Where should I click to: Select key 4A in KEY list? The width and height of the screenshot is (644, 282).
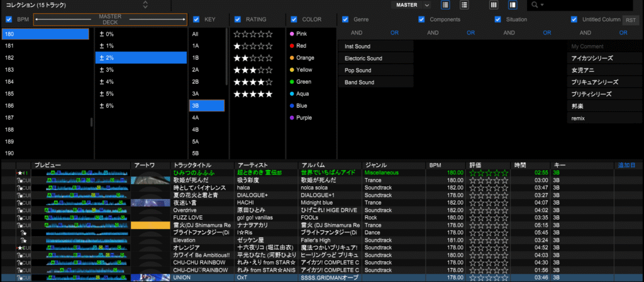(206, 118)
